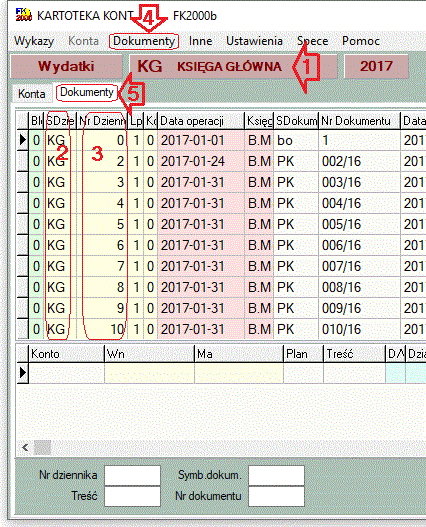
Task: Click the Nr dokumentu input field
Action: tap(276, 496)
